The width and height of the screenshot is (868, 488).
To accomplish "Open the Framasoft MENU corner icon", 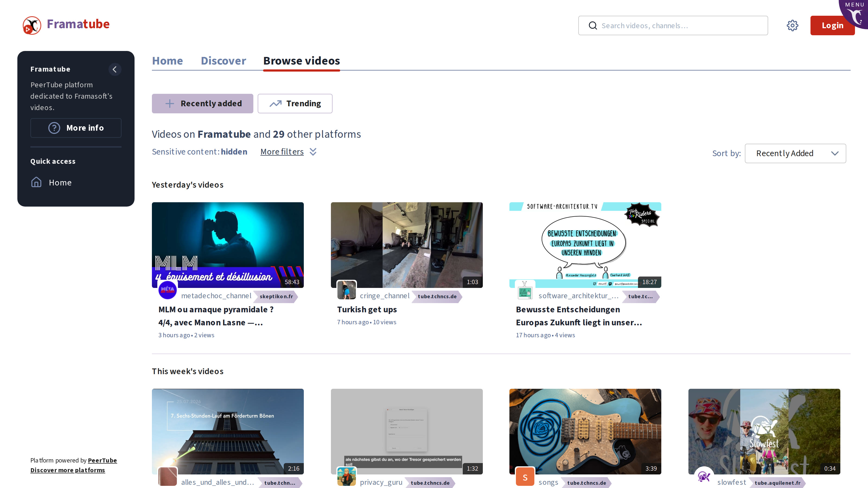I will click(855, 14).
